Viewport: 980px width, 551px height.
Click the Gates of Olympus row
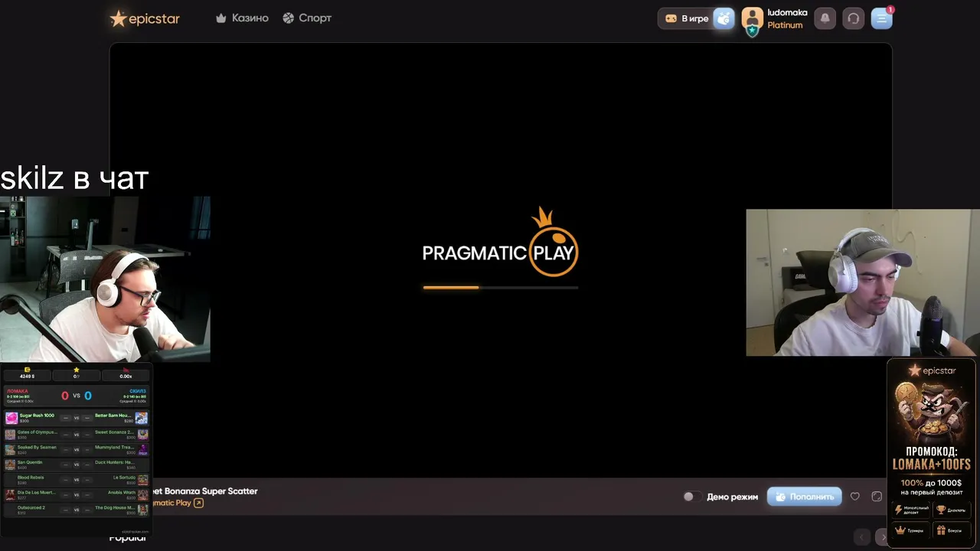coord(76,434)
